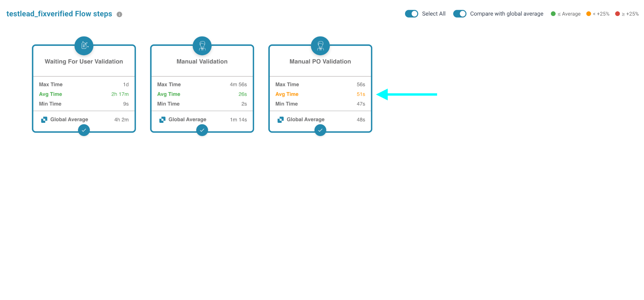Click the 1m 14s global average value
The width and height of the screenshot is (644, 300).
pos(239,120)
